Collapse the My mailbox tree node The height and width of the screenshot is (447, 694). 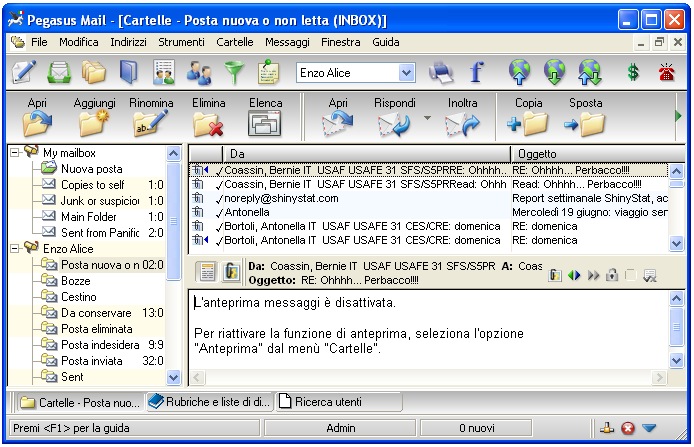click(x=14, y=153)
